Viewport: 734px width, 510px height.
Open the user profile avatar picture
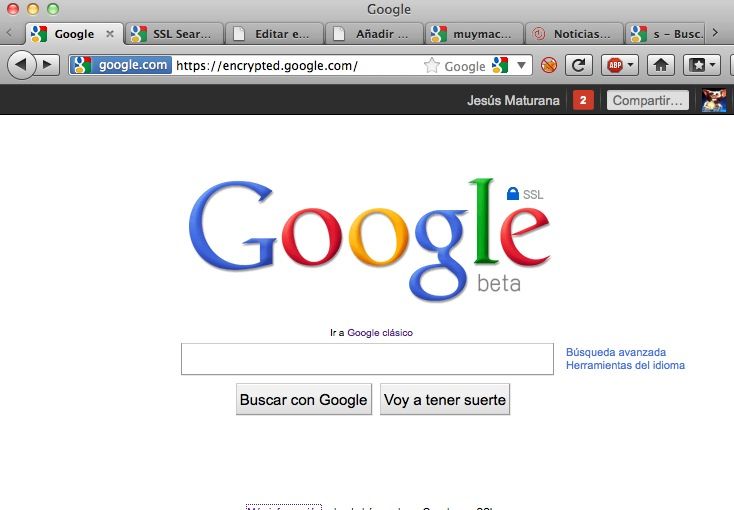click(714, 100)
